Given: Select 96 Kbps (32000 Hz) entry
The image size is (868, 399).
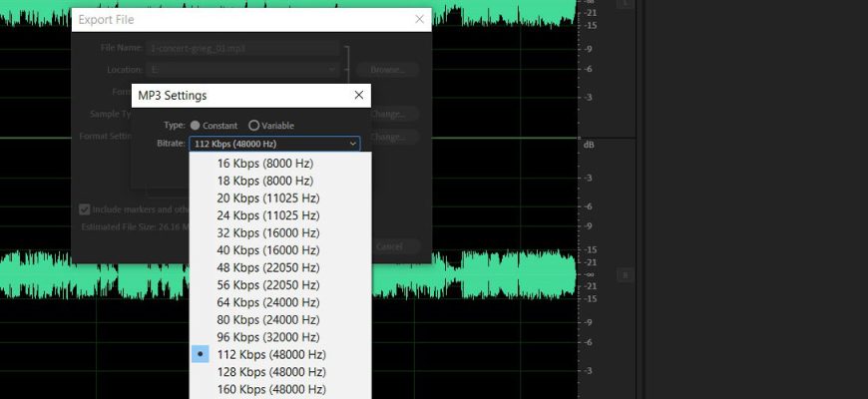Looking at the screenshot, I should point(267,337).
